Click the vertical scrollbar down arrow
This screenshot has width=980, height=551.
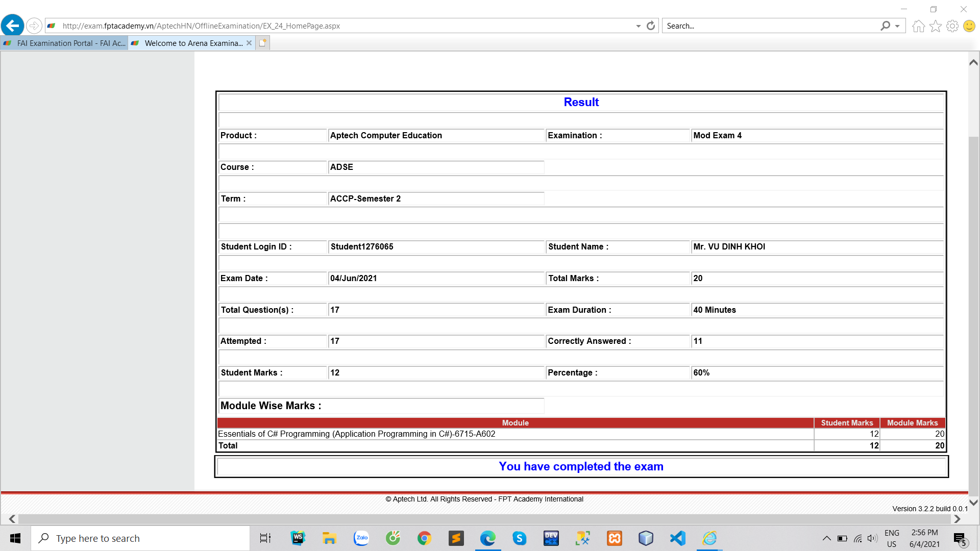(973, 503)
